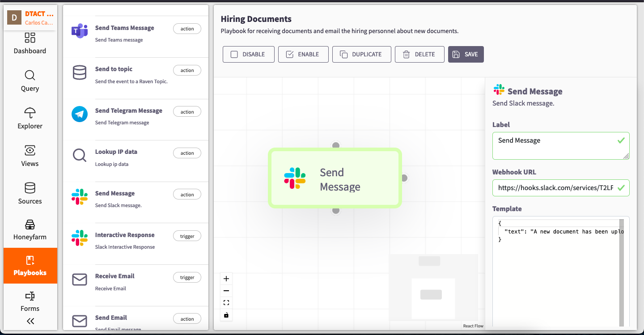Save the playbook
Image resolution: width=644 pixels, height=335 pixels.
(x=466, y=54)
